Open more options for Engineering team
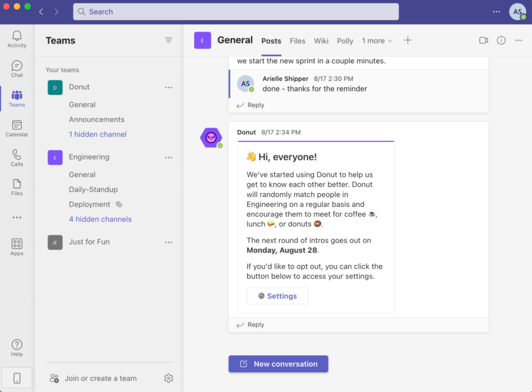532x392 pixels. click(x=169, y=157)
